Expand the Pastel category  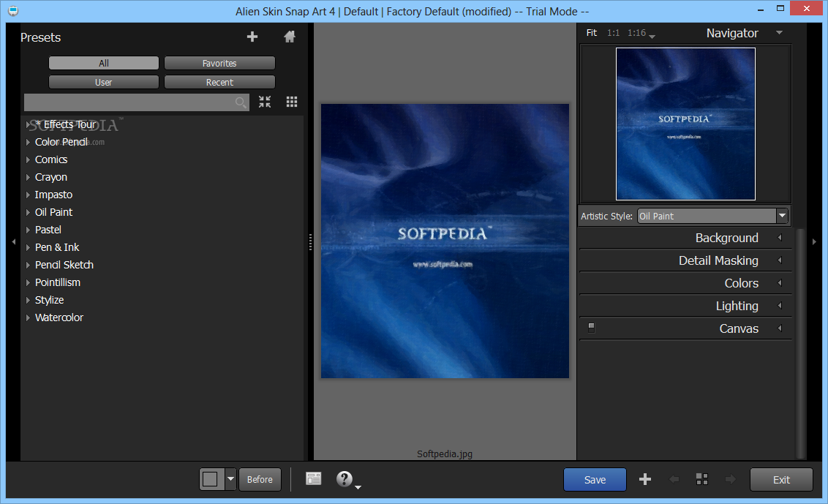pyautogui.click(x=28, y=230)
